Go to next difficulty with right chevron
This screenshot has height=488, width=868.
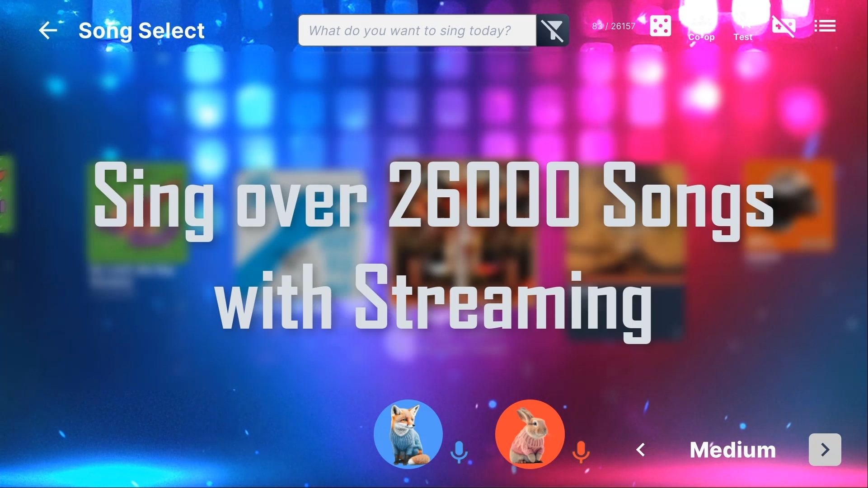825,450
